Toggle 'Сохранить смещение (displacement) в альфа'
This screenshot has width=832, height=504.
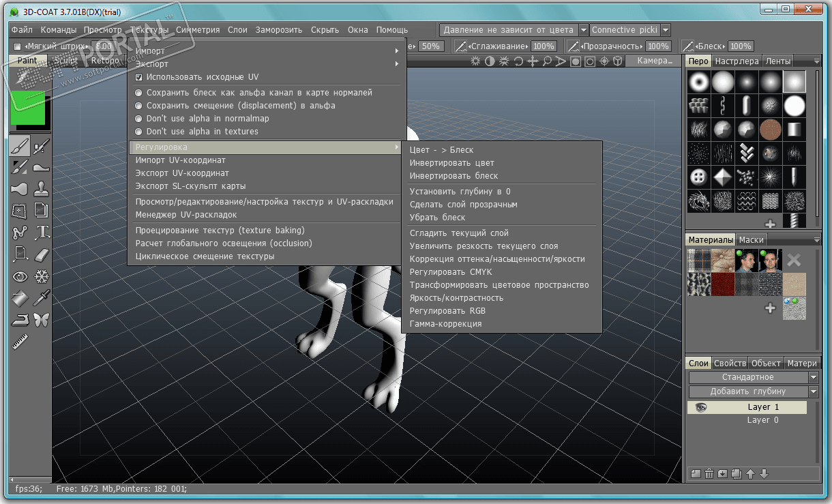tap(139, 106)
